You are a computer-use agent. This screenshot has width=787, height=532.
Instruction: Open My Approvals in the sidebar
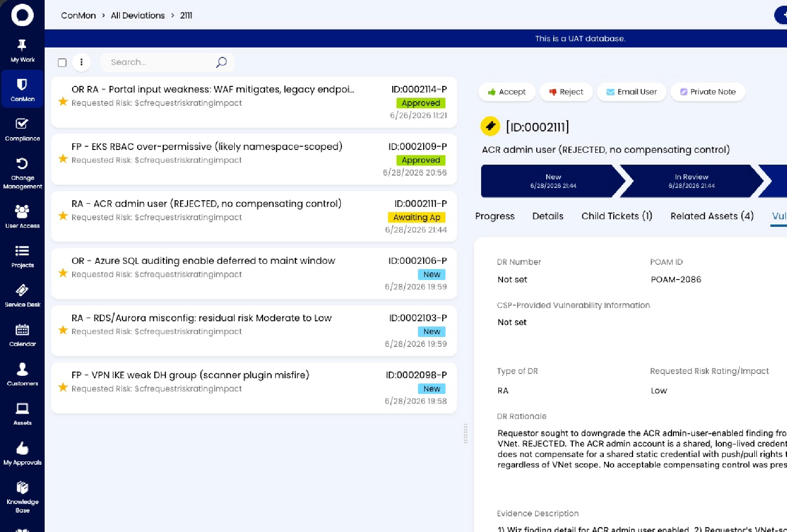[x=22, y=453]
